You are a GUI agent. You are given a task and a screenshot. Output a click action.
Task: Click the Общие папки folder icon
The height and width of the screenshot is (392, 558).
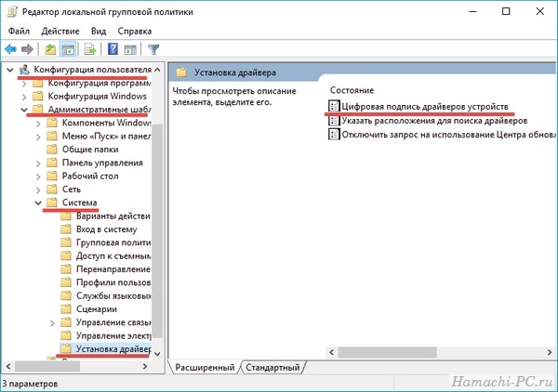[52, 150]
